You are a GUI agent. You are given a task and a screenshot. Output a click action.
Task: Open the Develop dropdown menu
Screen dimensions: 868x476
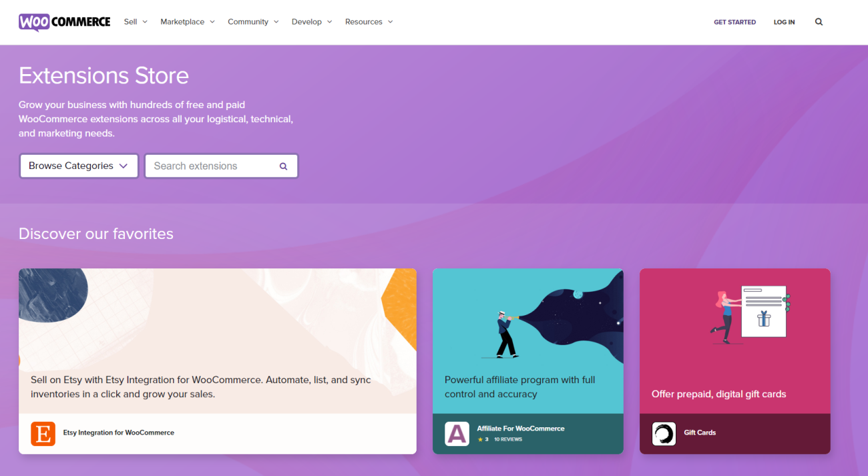coord(312,22)
